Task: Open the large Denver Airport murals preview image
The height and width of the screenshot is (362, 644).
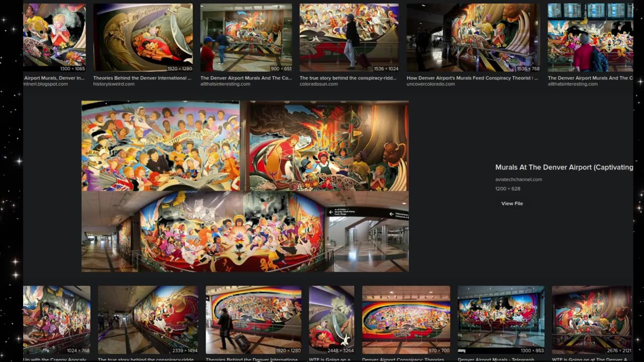Action: coord(245,187)
